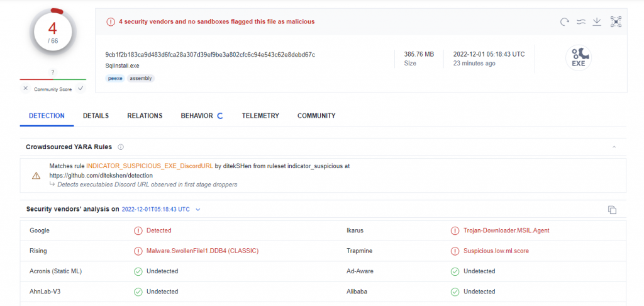Copy the security vendors' analysis results

coord(612,210)
